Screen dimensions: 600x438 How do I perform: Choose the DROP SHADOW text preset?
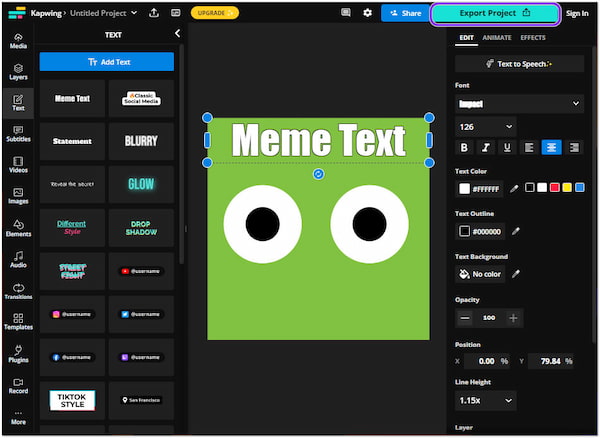141,228
